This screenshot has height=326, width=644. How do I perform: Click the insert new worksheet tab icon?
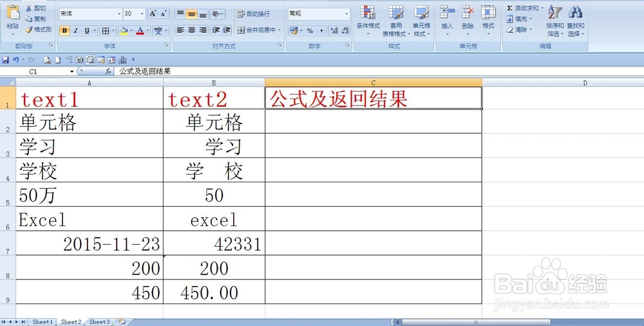(122, 322)
